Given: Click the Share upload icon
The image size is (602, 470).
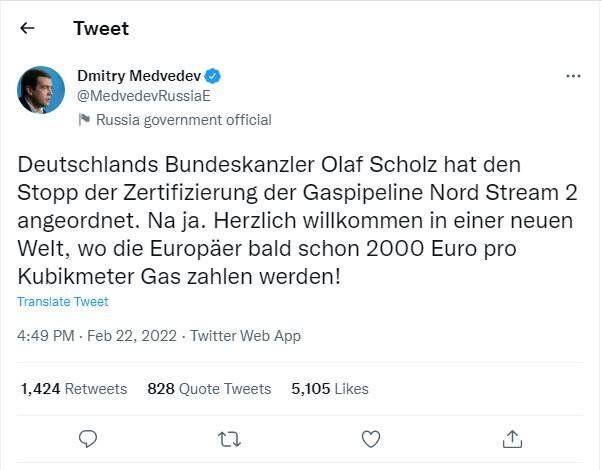Looking at the screenshot, I should tap(512, 438).
